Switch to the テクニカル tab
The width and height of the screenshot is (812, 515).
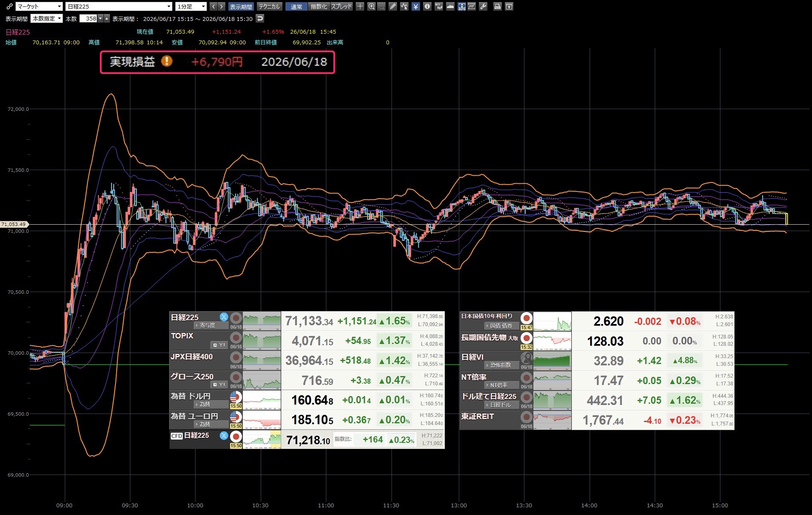point(269,6)
